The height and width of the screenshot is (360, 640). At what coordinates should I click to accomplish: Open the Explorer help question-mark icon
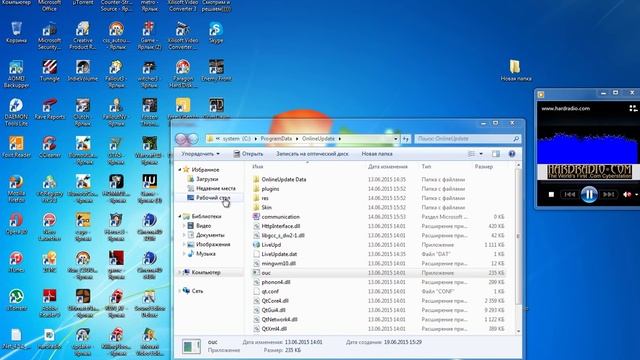tap(512, 154)
